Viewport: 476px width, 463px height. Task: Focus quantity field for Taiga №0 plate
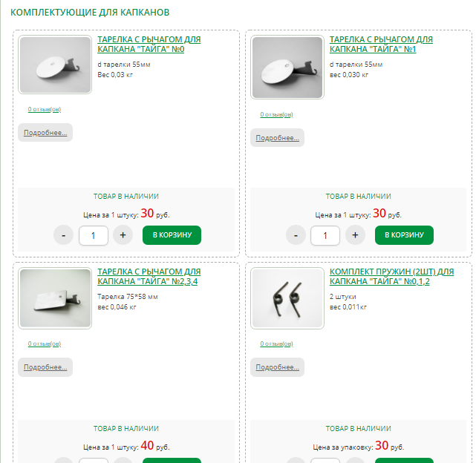click(94, 235)
